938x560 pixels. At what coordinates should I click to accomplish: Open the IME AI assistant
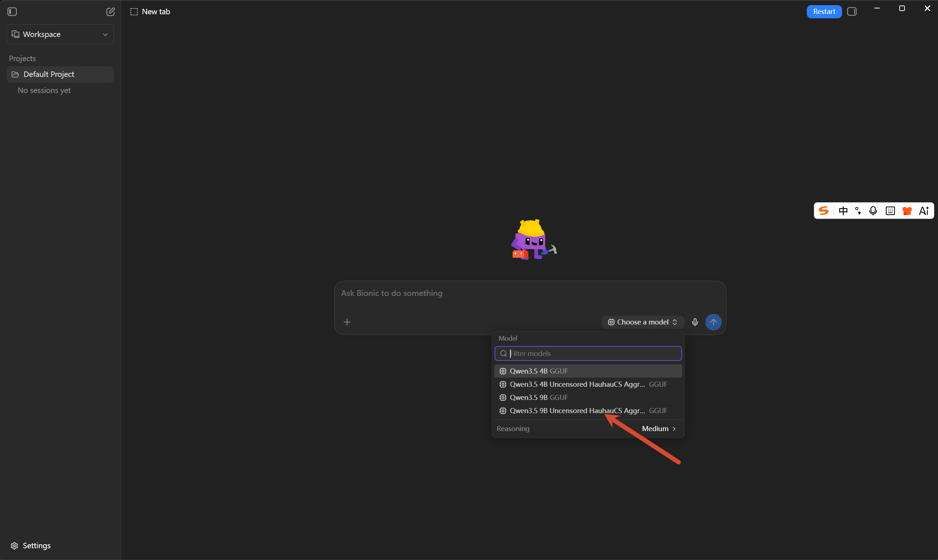tap(924, 211)
